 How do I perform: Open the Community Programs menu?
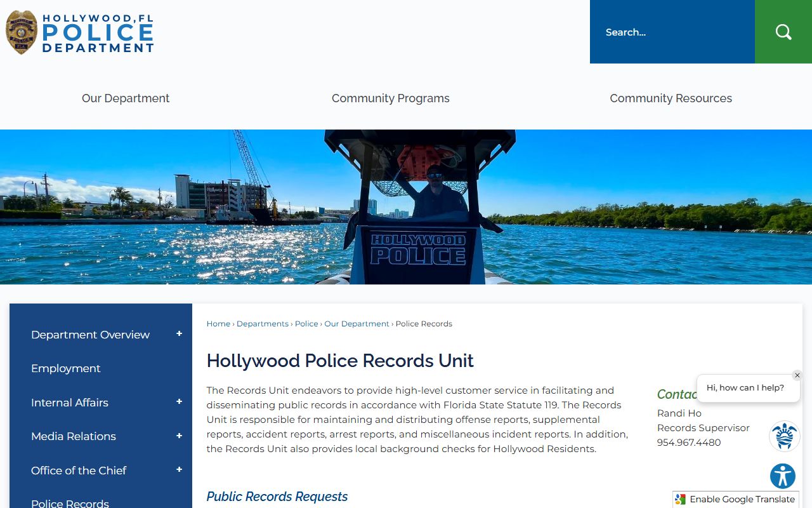[391, 98]
